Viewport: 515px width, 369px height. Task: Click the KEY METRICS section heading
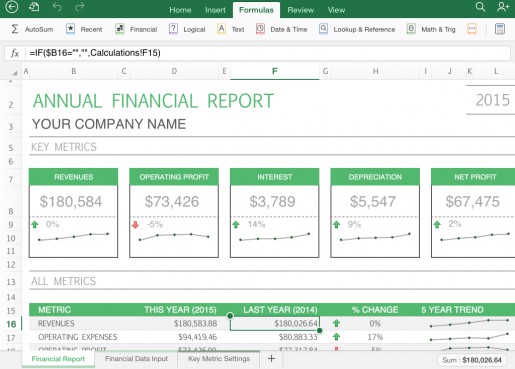(x=64, y=147)
